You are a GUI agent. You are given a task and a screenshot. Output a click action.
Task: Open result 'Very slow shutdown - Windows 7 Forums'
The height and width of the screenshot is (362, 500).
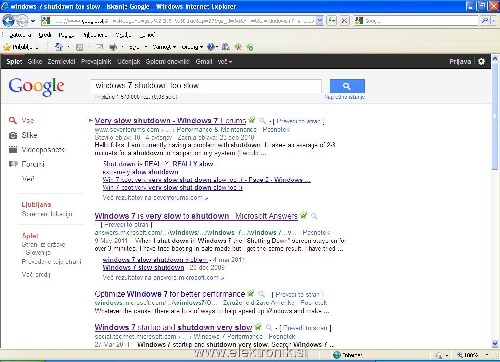pyautogui.click(x=170, y=120)
